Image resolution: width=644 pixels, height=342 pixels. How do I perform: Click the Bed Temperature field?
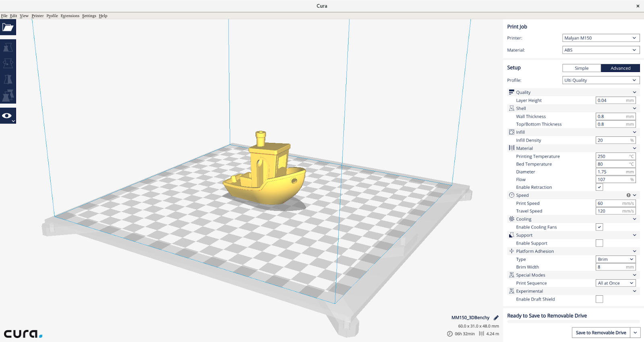click(x=616, y=164)
